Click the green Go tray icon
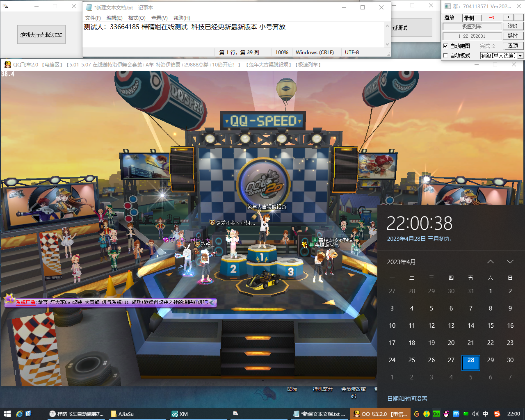525x420 pixels. tap(436, 414)
